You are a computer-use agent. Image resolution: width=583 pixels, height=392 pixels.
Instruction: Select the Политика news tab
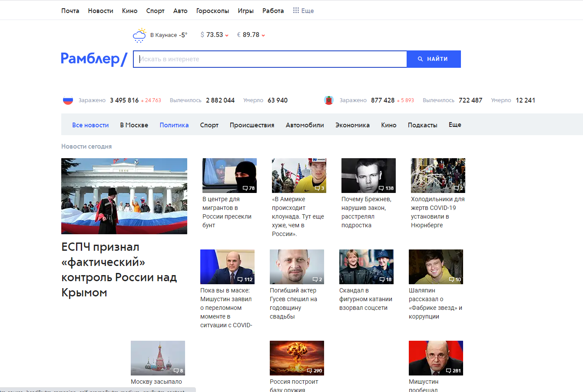point(174,125)
